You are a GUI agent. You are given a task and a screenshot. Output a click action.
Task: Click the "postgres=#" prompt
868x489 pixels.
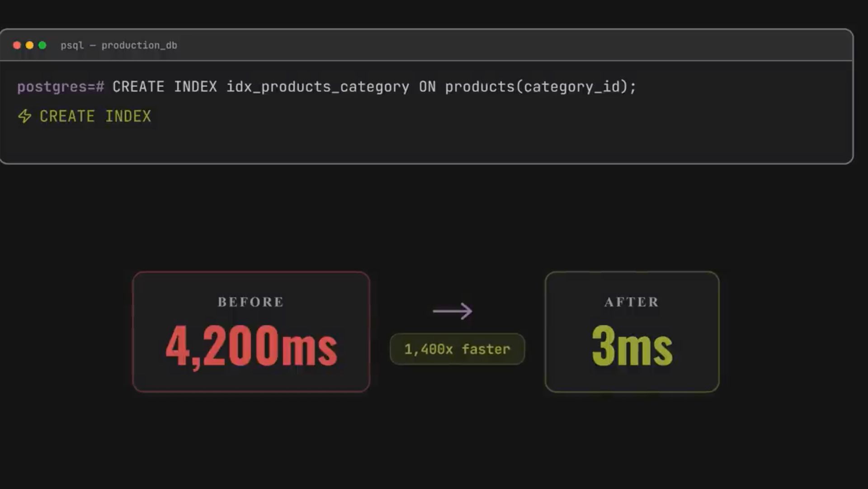(61, 86)
